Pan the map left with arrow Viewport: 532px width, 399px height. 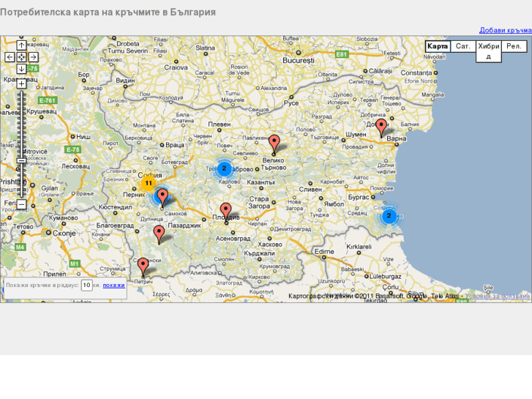[x=10, y=57]
